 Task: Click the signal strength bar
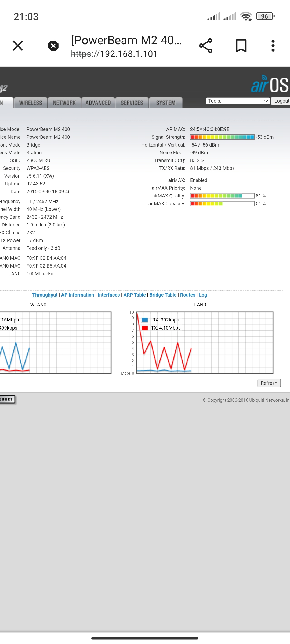tap(222, 137)
